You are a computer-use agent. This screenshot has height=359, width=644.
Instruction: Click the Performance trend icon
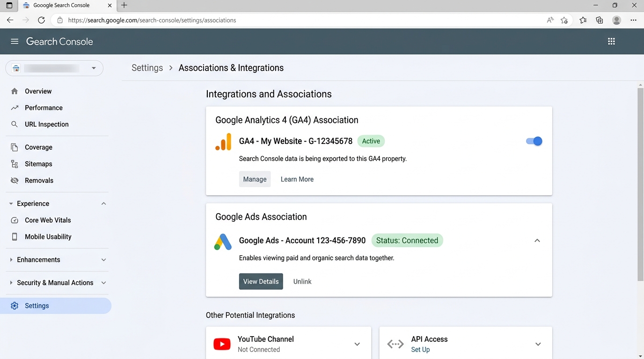pos(15,108)
